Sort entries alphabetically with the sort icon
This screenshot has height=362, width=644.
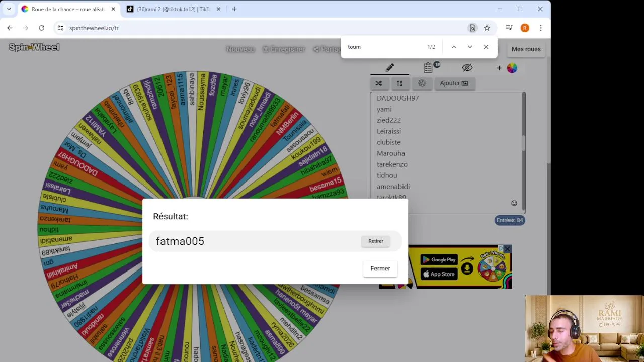pyautogui.click(x=400, y=83)
